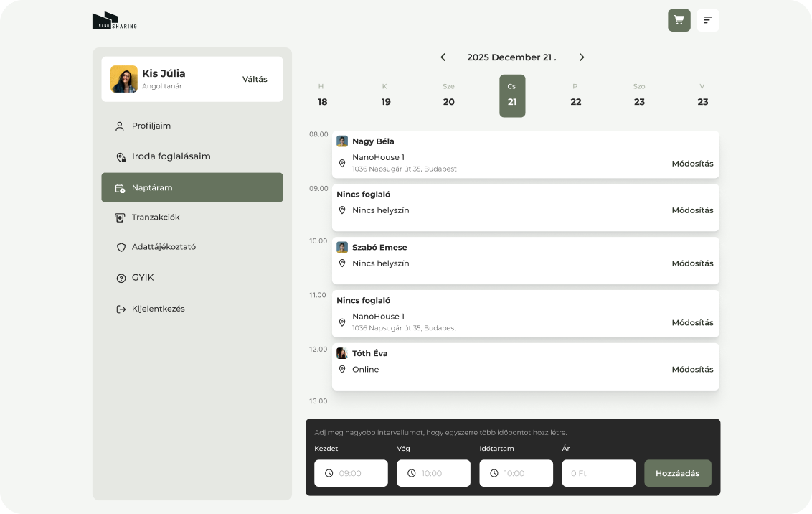Viewport: 812px width, 514px height.
Task: Click location pin next to Online
Action: 342,369
